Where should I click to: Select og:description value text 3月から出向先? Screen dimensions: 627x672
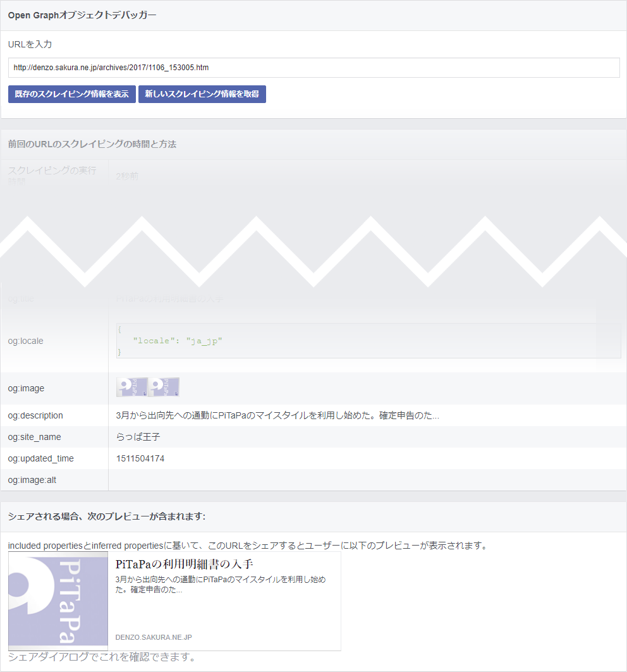(277, 415)
